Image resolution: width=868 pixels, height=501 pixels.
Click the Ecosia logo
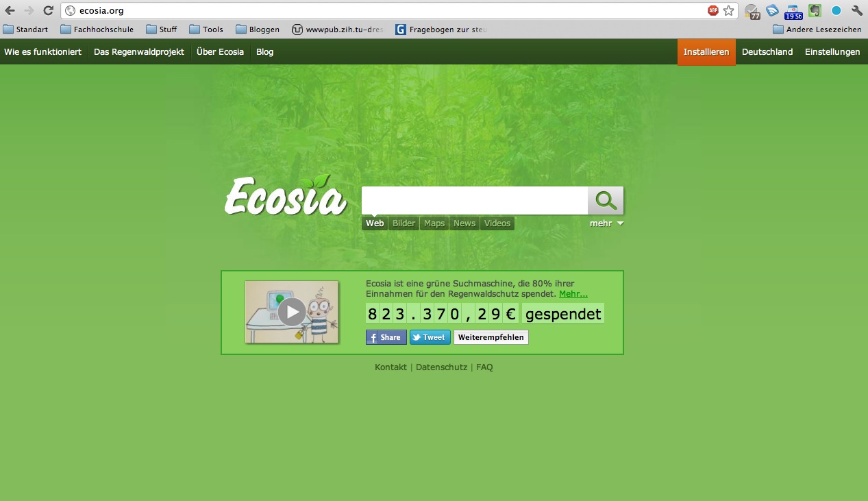click(286, 195)
